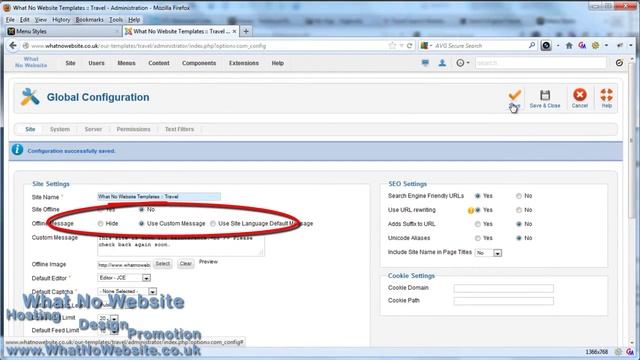Click the Save checkmark icon

[x=514, y=95]
